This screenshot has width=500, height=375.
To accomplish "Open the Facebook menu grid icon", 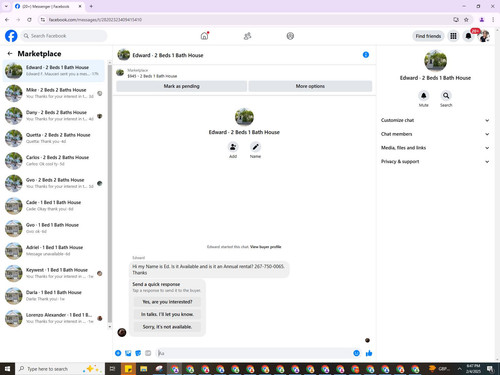I will (453, 36).
